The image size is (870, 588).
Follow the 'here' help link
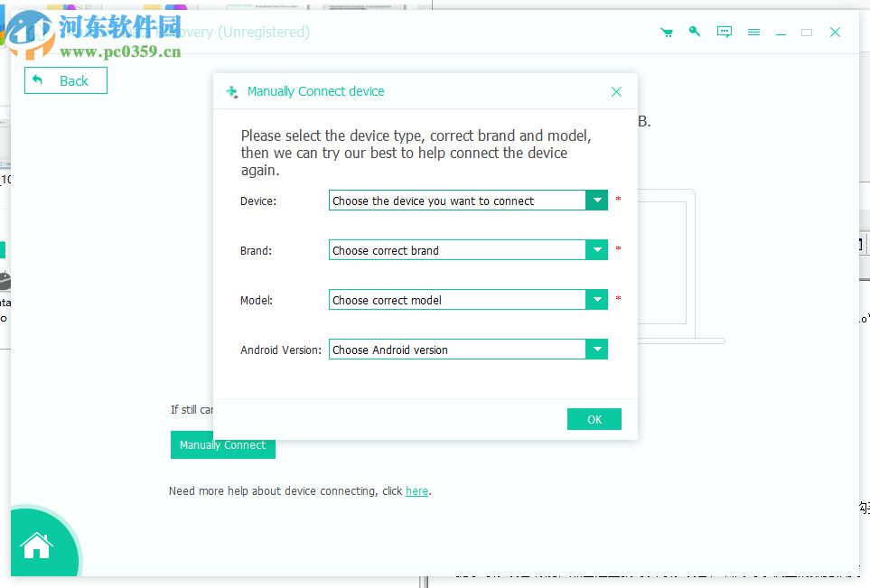[416, 490]
